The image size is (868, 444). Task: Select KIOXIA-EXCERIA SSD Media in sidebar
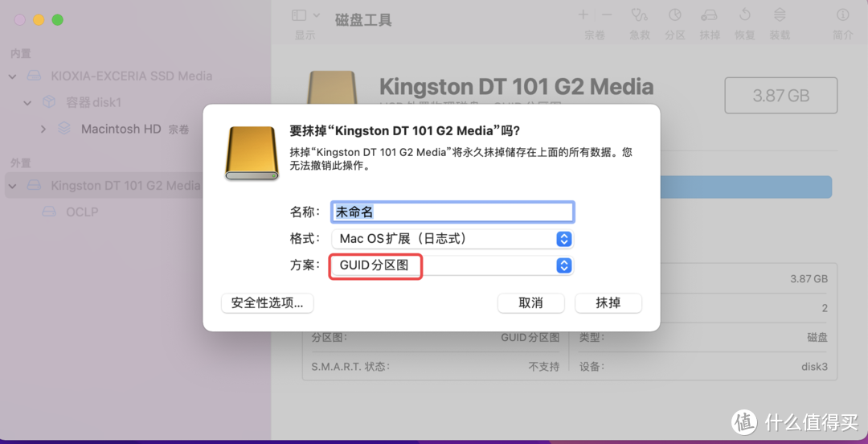[131, 76]
